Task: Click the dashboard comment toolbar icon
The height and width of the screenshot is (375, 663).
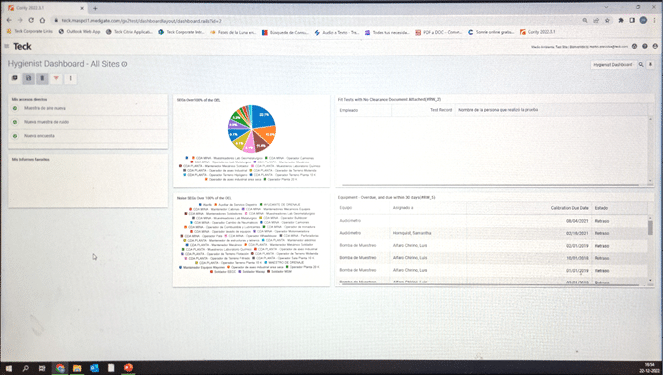Action: click(15, 78)
